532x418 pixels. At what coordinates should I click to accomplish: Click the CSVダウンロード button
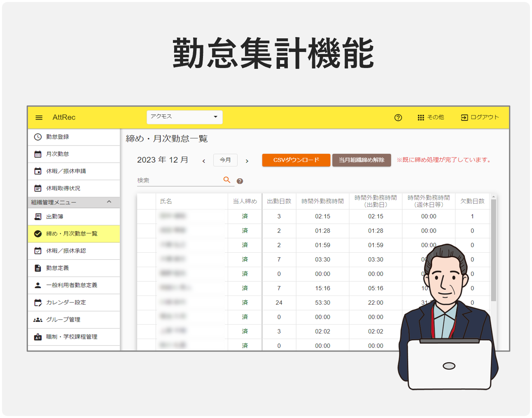296,160
